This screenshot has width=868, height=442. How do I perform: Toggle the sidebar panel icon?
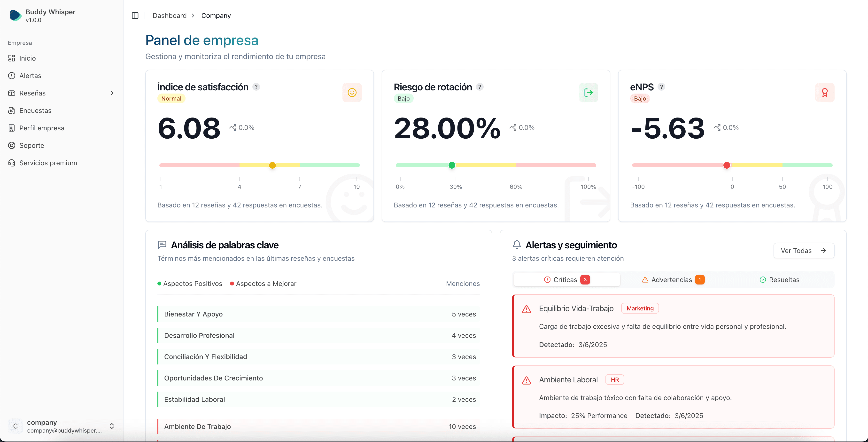click(x=135, y=16)
